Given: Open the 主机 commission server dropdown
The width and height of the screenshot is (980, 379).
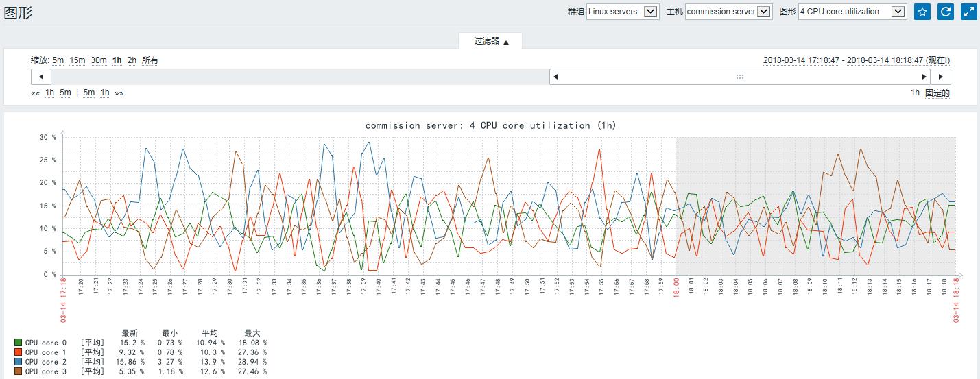Looking at the screenshot, I should [x=728, y=12].
